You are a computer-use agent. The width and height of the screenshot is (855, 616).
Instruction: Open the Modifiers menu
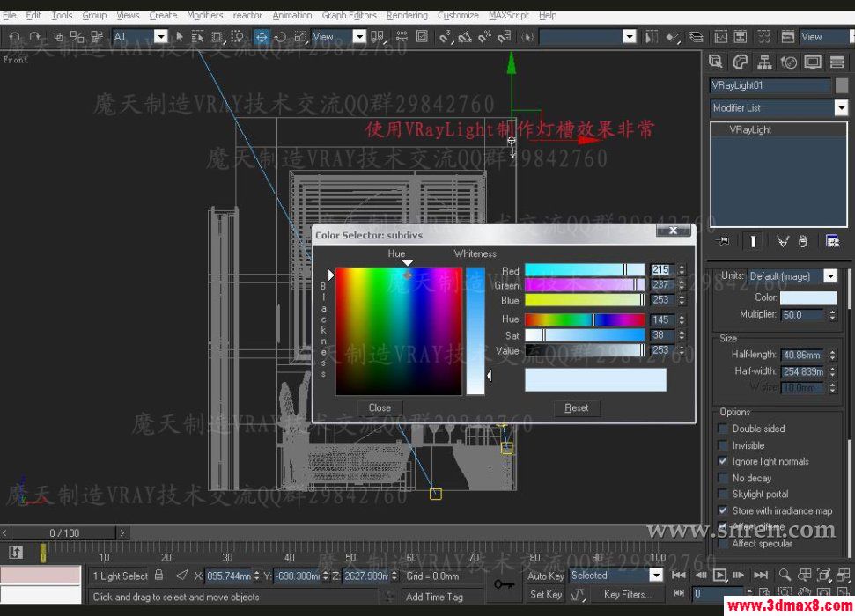pyautogui.click(x=204, y=15)
